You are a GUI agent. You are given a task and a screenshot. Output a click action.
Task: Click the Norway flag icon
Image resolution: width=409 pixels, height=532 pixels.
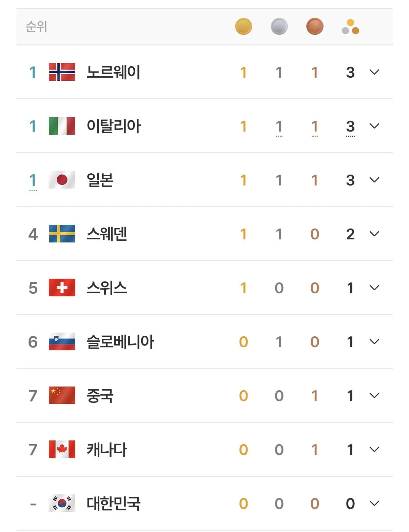pyautogui.click(x=62, y=72)
